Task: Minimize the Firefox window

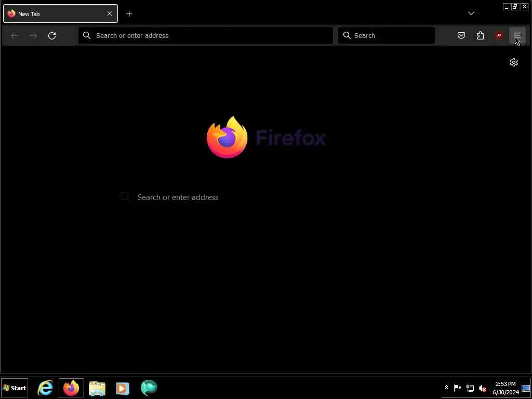Action: point(507,7)
